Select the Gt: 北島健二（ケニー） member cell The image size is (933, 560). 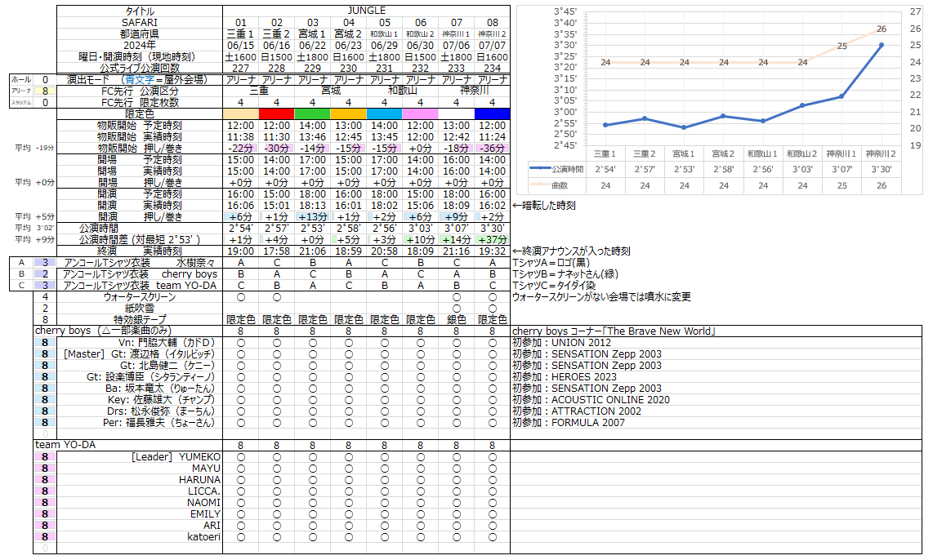(x=140, y=365)
